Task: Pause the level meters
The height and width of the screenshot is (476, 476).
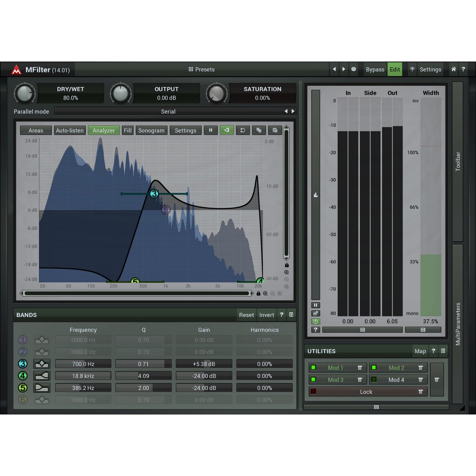Action: pyautogui.click(x=315, y=305)
